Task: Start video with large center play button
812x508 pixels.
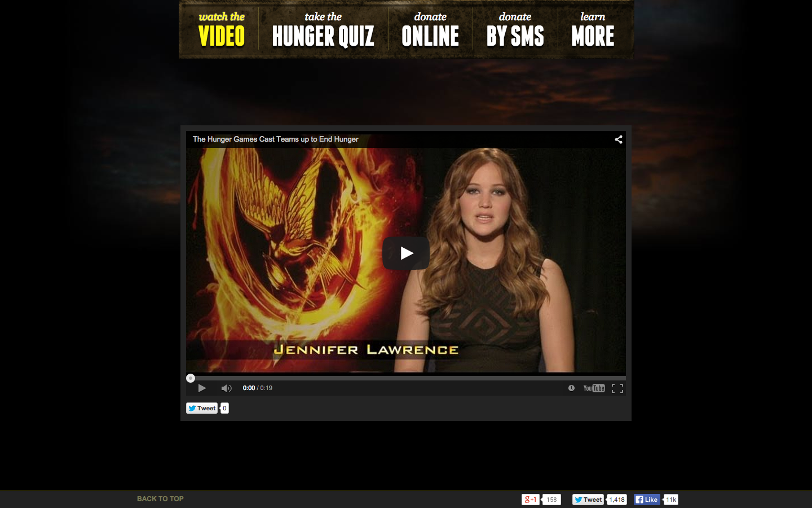Action: pyautogui.click(x=406, y=253)
